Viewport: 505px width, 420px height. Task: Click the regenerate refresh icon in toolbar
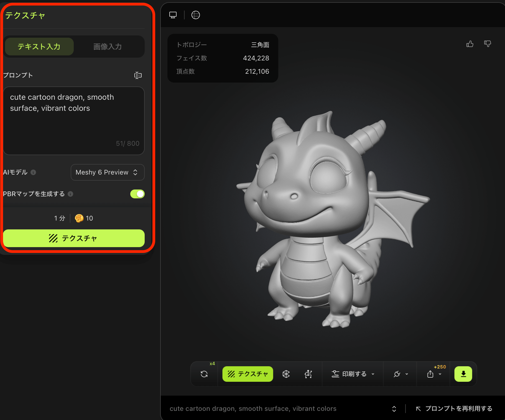[x=204, y=374]
